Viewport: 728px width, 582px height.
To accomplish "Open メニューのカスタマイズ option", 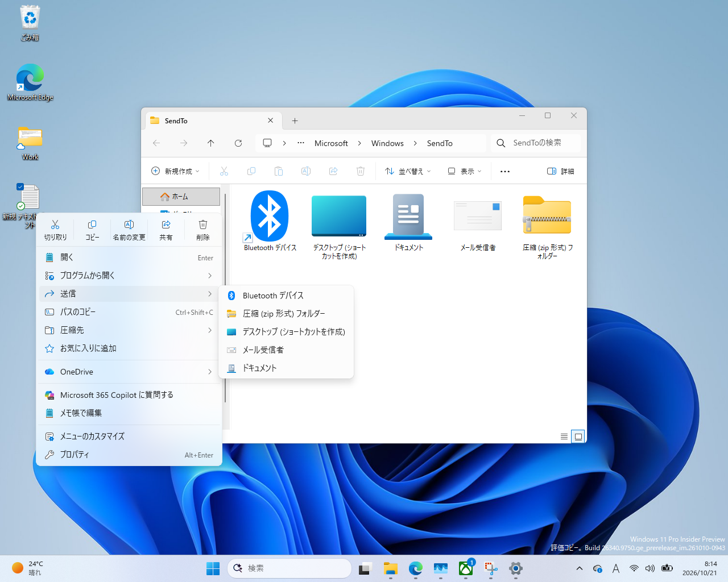I will coord(129,436).
